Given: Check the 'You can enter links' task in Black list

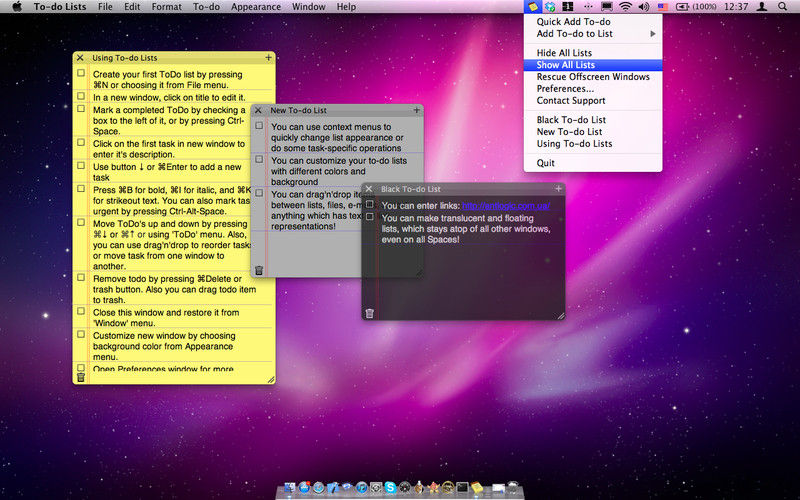Looking at the screenshot, I should coord(370,204).
